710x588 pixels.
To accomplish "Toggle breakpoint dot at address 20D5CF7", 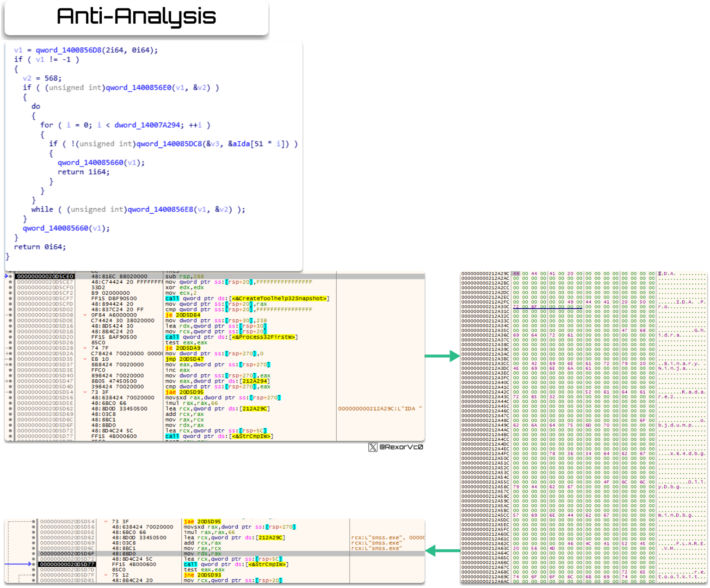I will tap(11, 298).
